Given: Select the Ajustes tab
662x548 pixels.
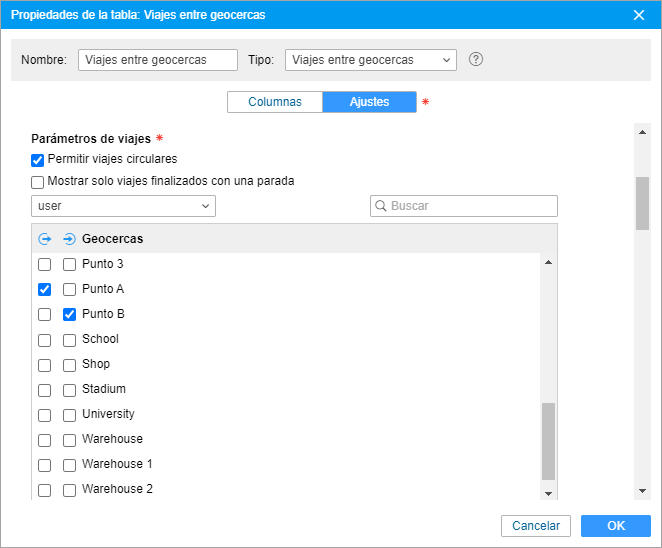Looking at the screenshot, I should [369, 102].
